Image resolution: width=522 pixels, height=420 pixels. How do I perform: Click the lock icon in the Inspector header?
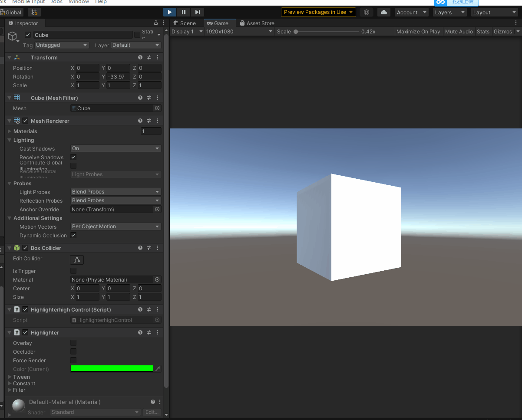[x=155, y=23]
